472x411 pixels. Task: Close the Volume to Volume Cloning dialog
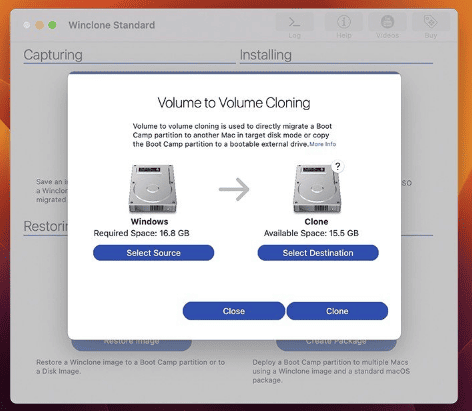click(234, 311)
